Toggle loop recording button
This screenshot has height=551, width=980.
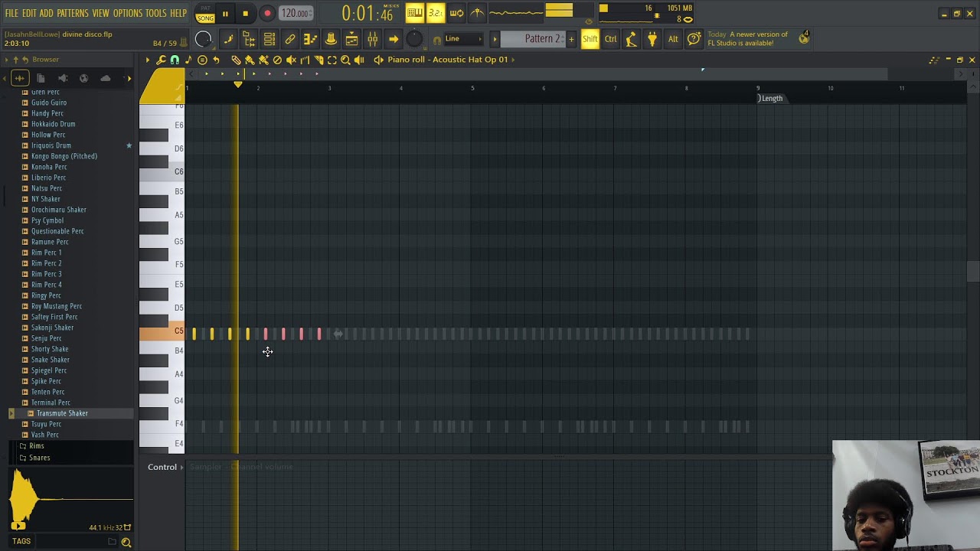tap(456, 13)
